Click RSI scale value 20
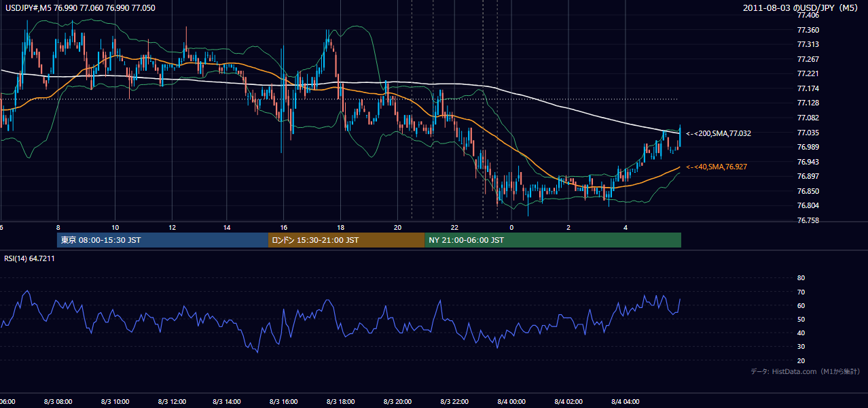 [801, 360]
